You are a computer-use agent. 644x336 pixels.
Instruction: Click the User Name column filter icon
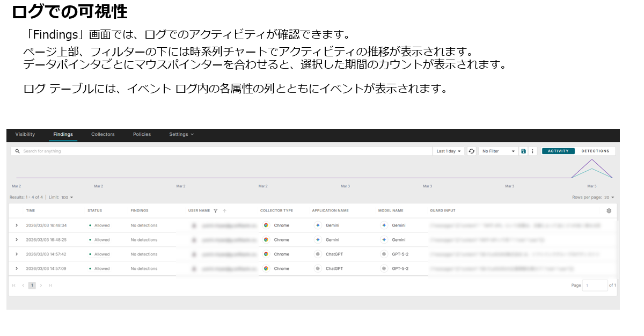[x=216, y=211]
